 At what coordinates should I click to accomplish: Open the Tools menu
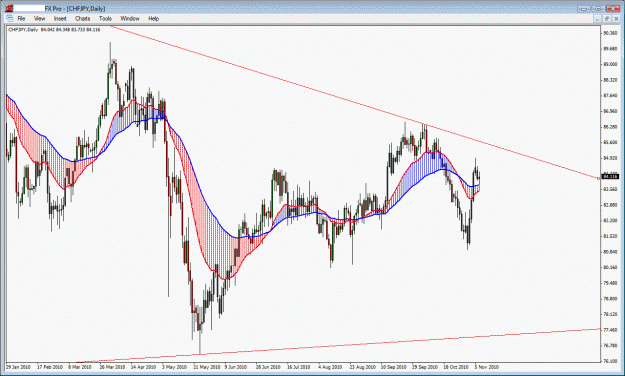point(105,18)
